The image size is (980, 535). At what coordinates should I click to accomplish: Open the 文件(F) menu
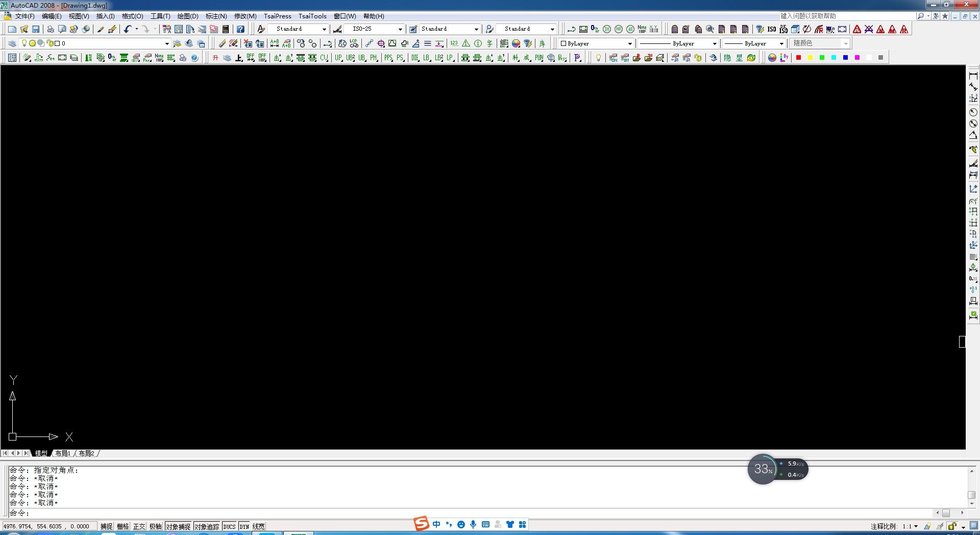25,16
